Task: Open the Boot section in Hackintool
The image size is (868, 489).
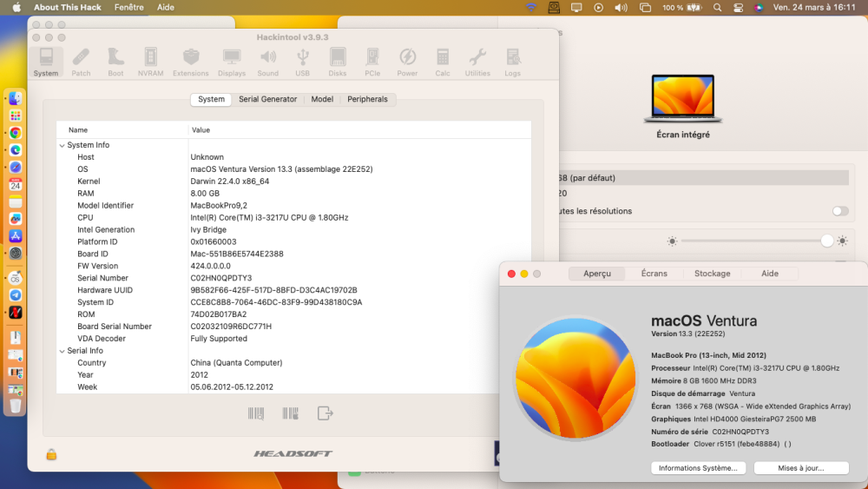Action: [115, 62]
